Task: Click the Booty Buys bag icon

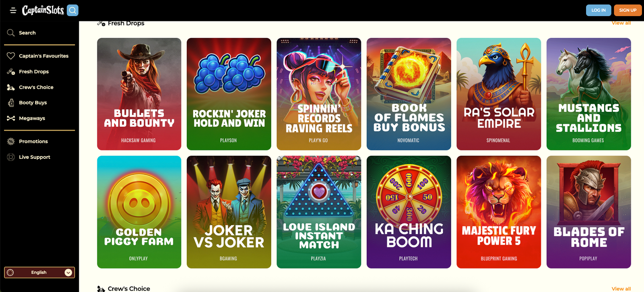Action: click(x=11, y=103)
